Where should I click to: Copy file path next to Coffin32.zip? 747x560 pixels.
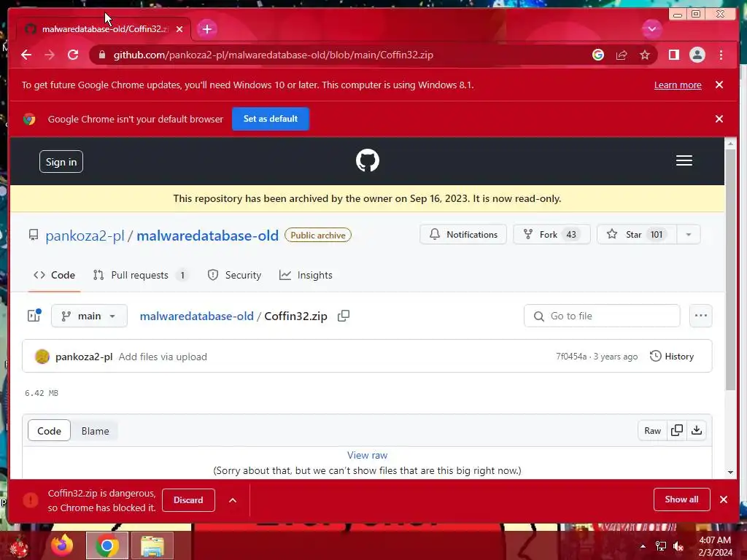[344, 316]
